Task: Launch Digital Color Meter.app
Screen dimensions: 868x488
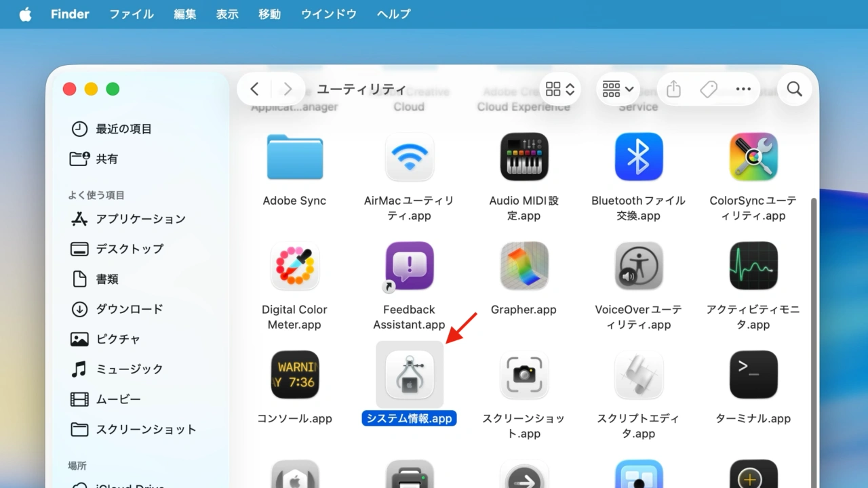Action: click(x=294, y=266)
